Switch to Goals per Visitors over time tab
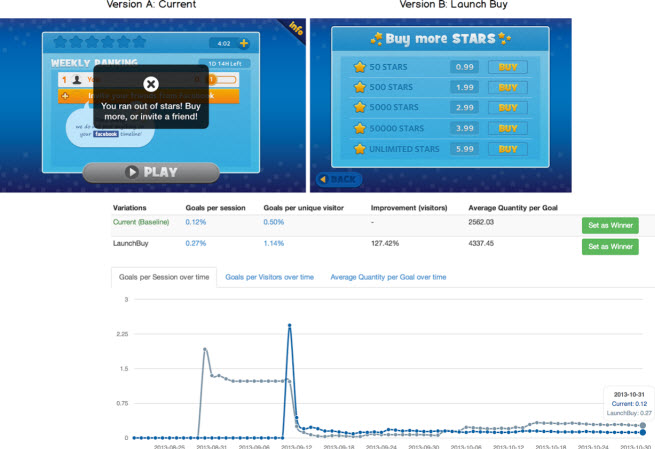This screenshot has width=655, height=449. (x=269, y=277)
